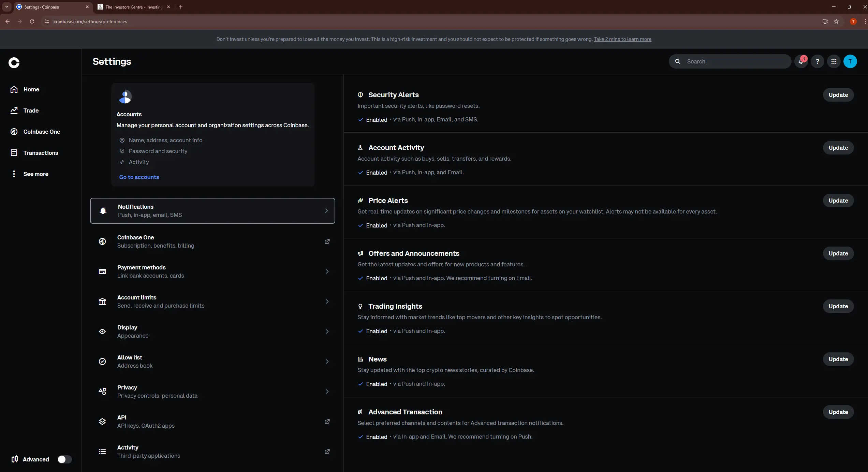
Task: Open Coinbase One subscription external link
Action: tap(327, 241)
